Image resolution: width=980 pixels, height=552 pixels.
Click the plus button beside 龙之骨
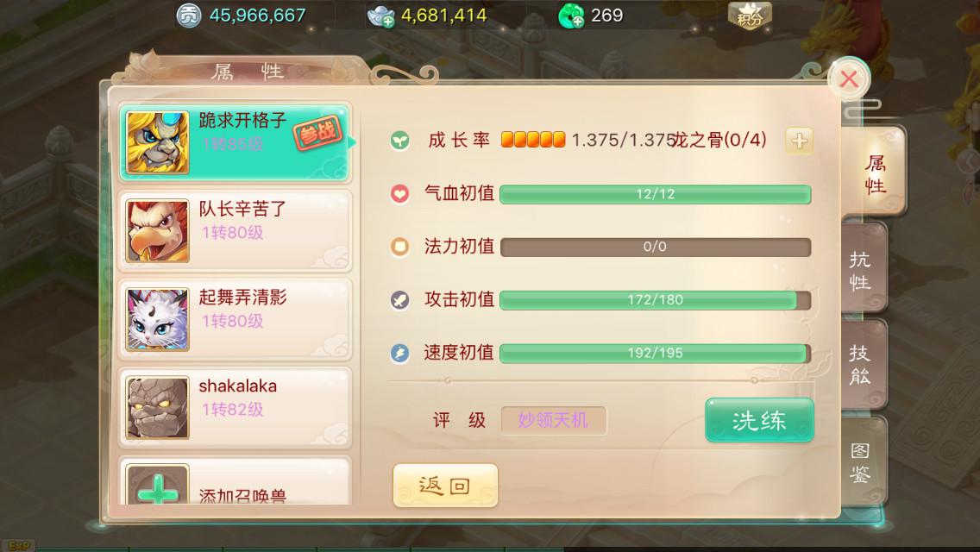(799, 141)
